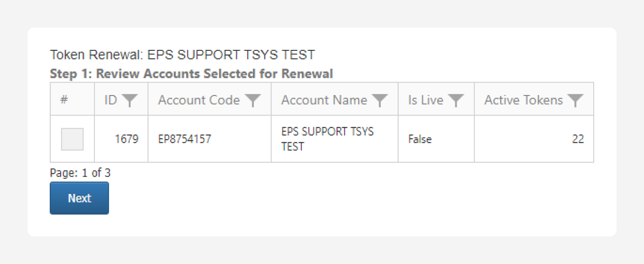Click the Account Name header label
Screen dimensions: 644x264
(324, 100)
